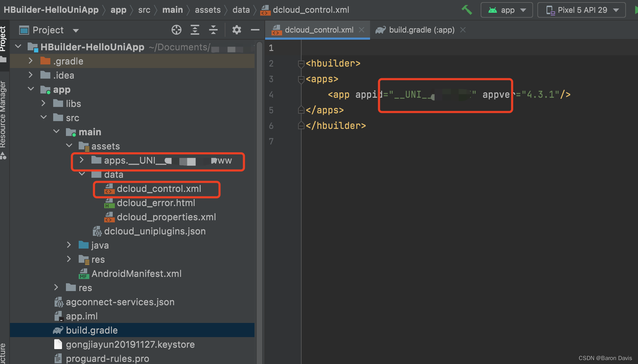Expand the res folder under app

[56, 288]
